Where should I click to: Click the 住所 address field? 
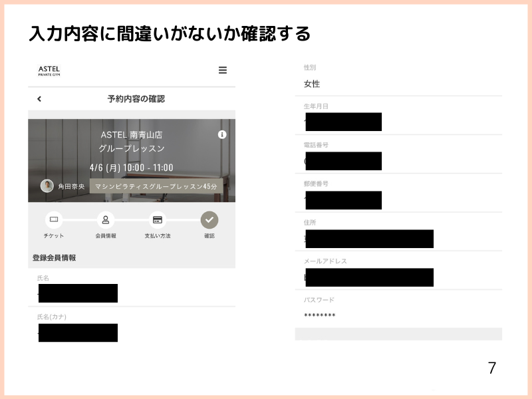coord(368,239)
